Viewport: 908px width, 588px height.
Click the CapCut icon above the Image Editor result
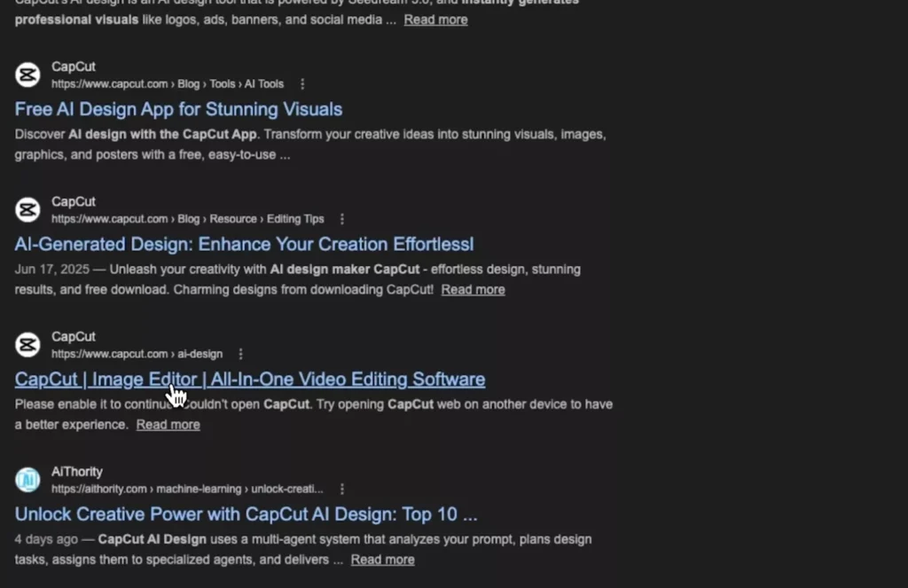(27, 344)
